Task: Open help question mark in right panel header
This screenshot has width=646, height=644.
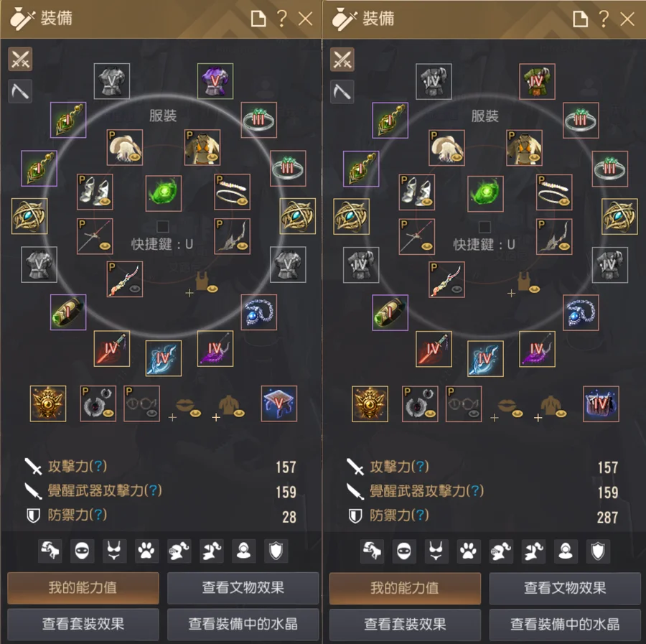Action: click(x=604, y=19)
